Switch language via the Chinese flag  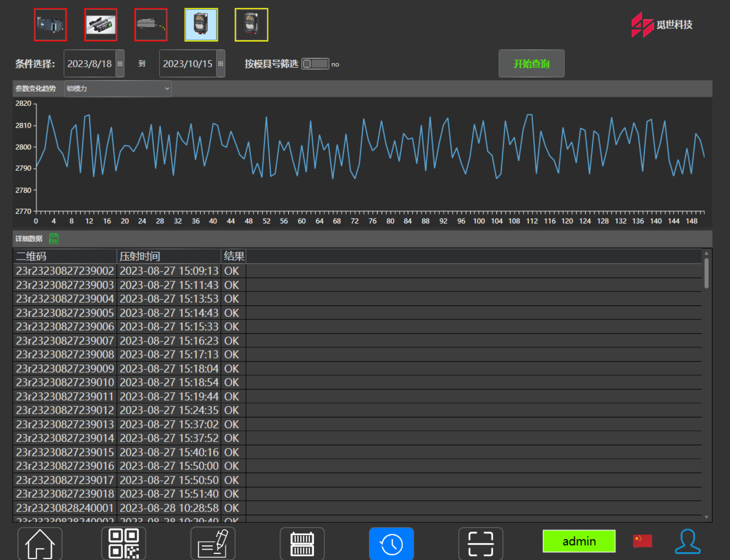(642, 541)
